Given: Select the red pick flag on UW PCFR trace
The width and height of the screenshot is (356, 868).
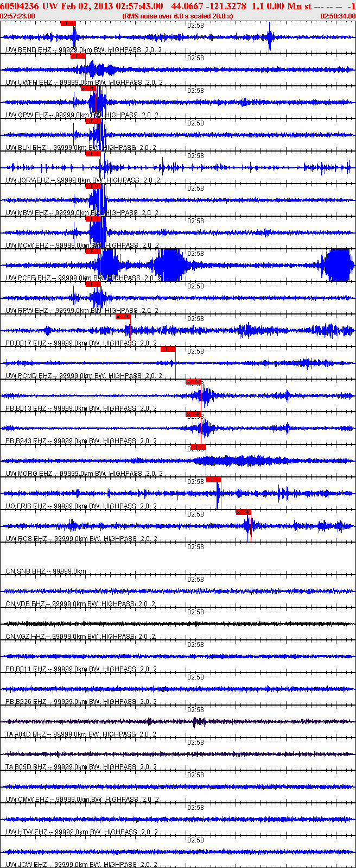Looking at the screenshot, I should [93, 251].
